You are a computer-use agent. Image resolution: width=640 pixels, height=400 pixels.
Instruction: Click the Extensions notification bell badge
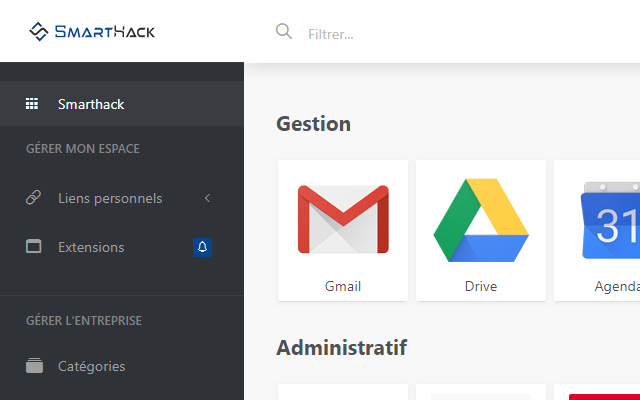coord(202,247)
